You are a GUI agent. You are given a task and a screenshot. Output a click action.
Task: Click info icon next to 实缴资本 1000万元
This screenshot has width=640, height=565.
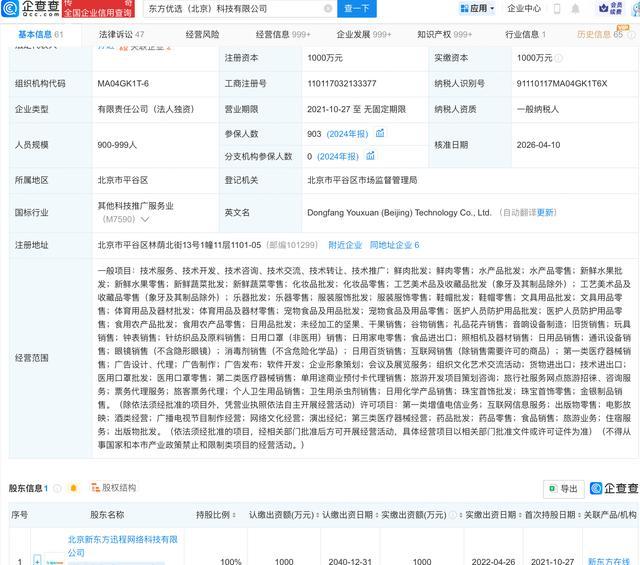[559, 58]
